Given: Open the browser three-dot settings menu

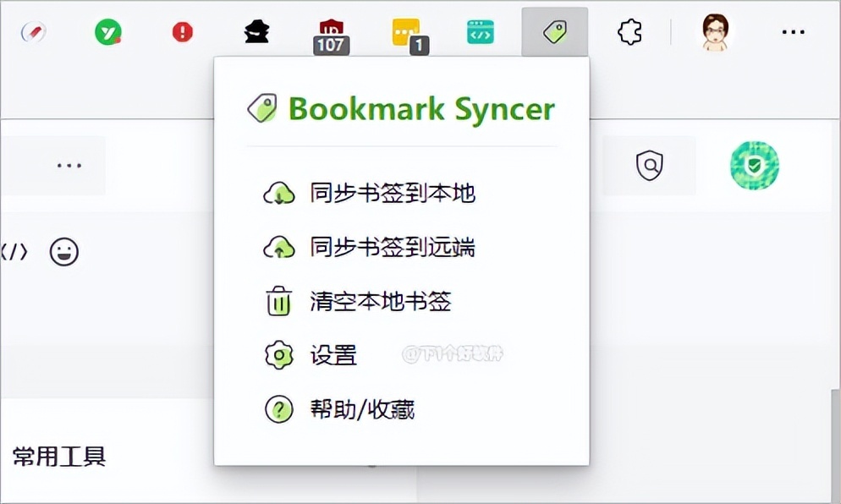Looking at the screenshot, I should (793, 32).
